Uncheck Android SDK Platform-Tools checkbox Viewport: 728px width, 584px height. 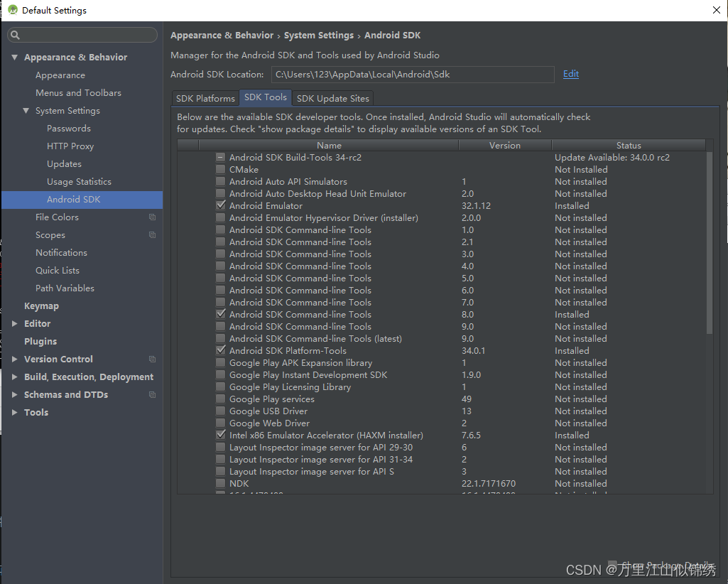point(221,350)
